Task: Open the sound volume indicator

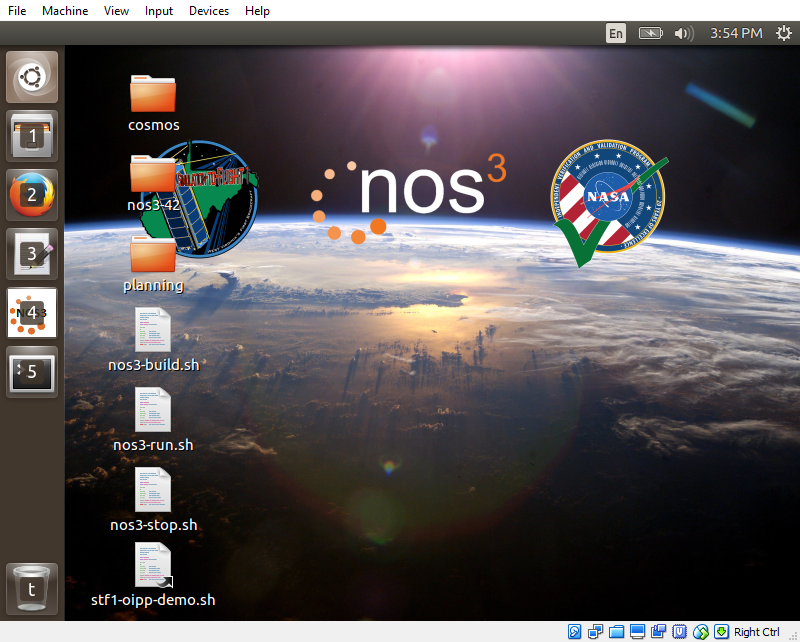Action: pos(684,34)
